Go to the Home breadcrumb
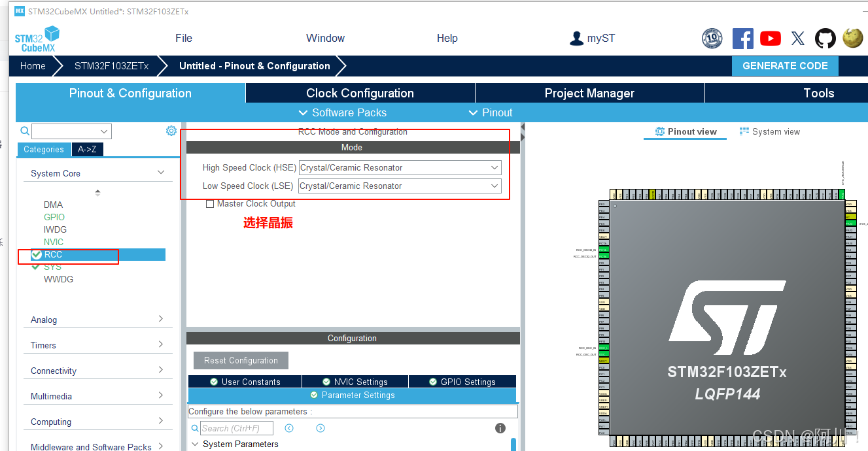Image resolution: width=868 pixels, height=451 pixels. 33,66
